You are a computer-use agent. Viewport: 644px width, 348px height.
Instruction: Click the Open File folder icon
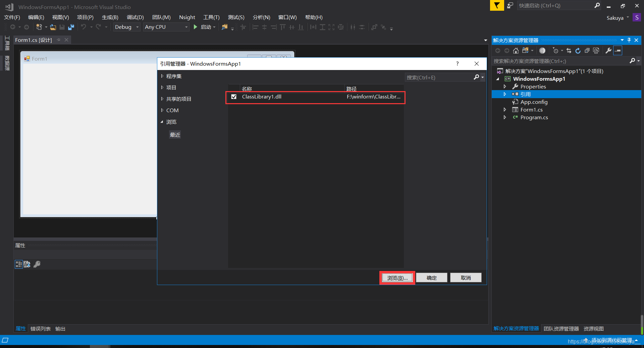point(53,27)
